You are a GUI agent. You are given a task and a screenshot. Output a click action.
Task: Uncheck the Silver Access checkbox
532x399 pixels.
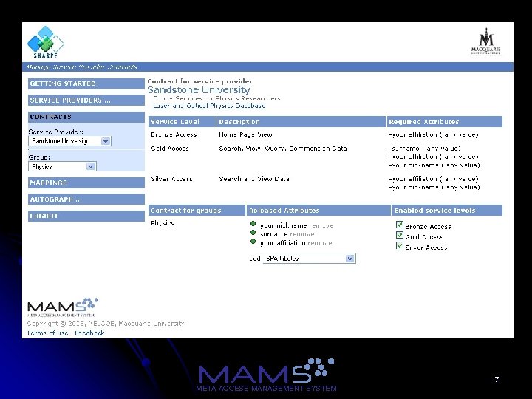(x=400, y=245)
